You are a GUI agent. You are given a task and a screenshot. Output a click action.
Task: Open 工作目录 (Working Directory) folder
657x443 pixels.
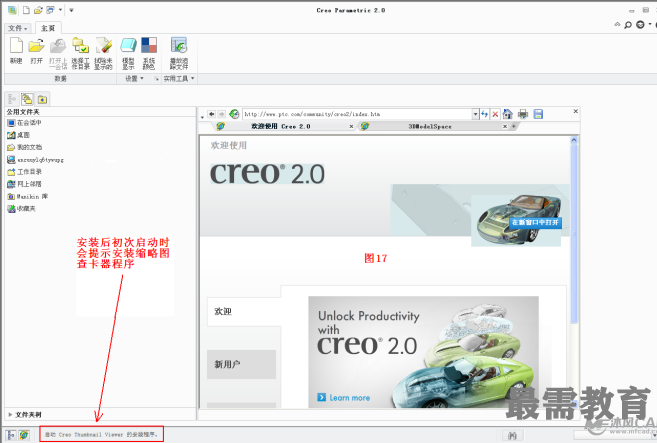pyautogui.click(x=24, y=172)
